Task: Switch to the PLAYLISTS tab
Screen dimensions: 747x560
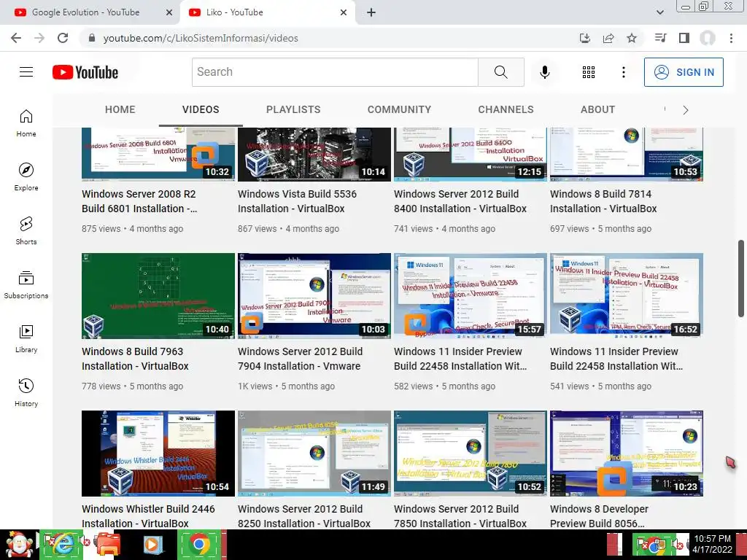Action: (x=293, y=109)
